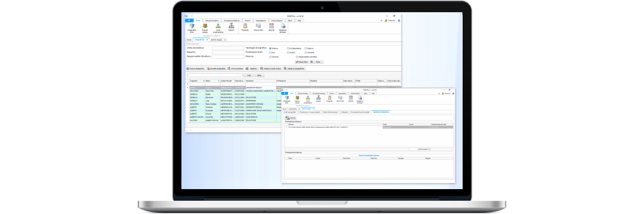Image resolution: width=644 pixels, height=214 pixels.
Task: Close the Anagrafiche tab in back window
Action: [x=207, y=40]
